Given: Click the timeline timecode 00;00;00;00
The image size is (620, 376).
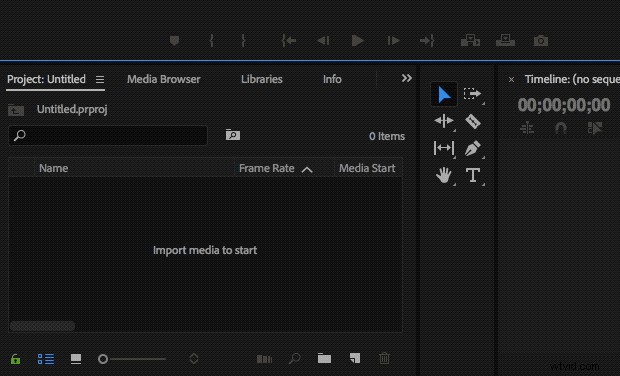Looking at the screenshot, I should (x=564, y=105).
